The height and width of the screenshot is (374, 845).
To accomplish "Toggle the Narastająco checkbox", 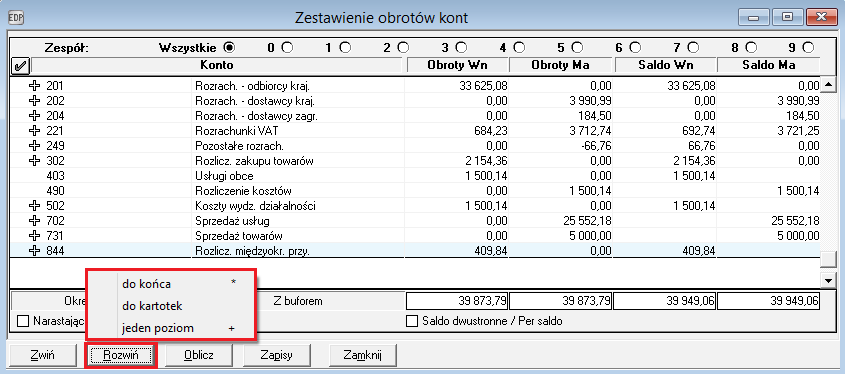I will point(23,321).
